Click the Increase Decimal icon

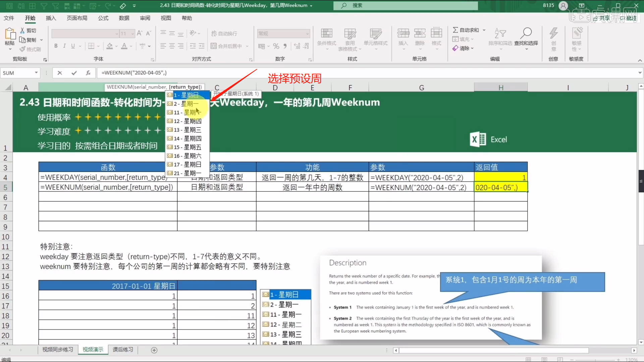pyautogui.click(x=297, y=46)
